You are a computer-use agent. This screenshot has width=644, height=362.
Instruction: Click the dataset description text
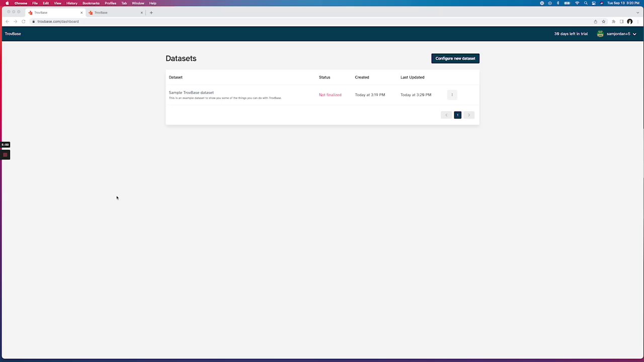[225, 98]
